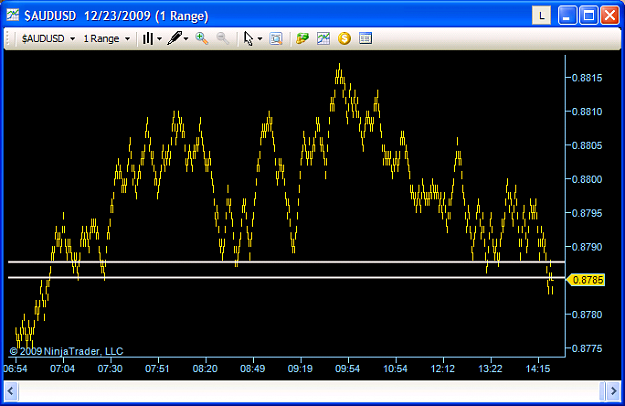This screenshot has width=625, height=406.
Task: Click the zoom in magnifier icon
Action: click(x=202, y=38)
